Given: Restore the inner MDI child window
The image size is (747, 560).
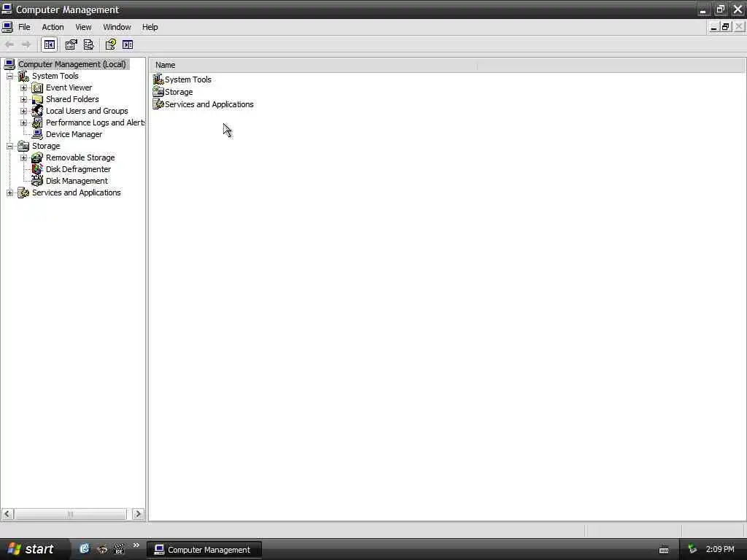Looking at the screenshot, I should pos(726,27).
